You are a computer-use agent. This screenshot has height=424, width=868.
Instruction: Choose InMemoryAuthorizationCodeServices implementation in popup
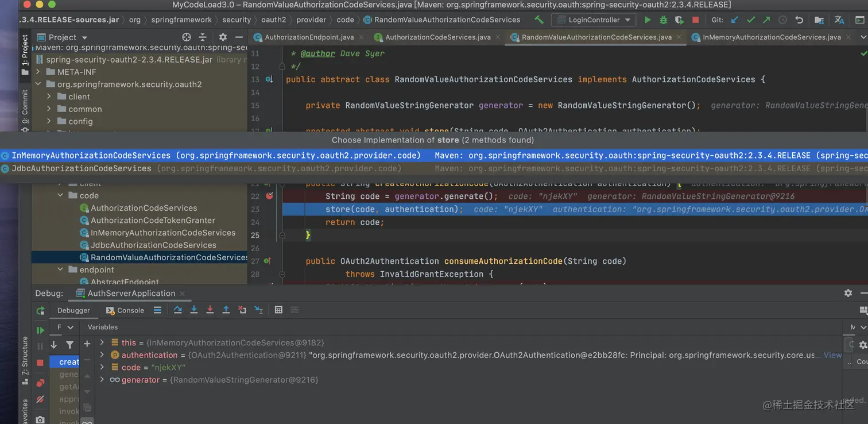coord(434,155)
